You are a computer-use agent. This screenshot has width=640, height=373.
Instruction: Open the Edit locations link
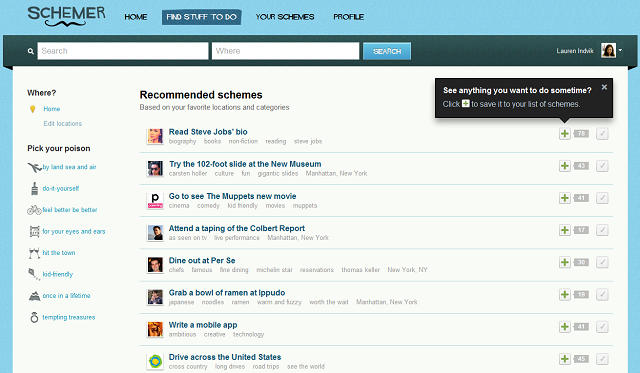coord(63,123)
